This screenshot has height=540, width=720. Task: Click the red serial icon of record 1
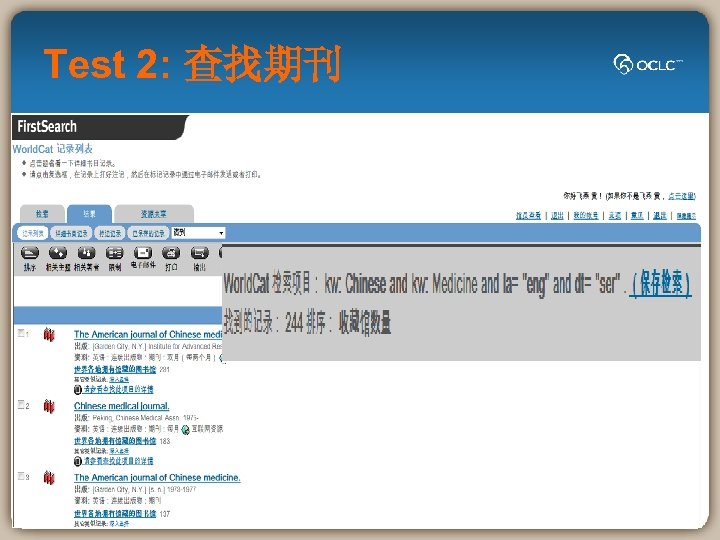49,335
